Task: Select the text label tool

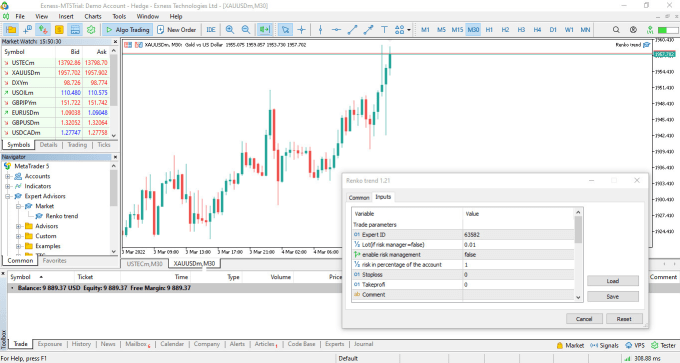Action: pos(384,29)
